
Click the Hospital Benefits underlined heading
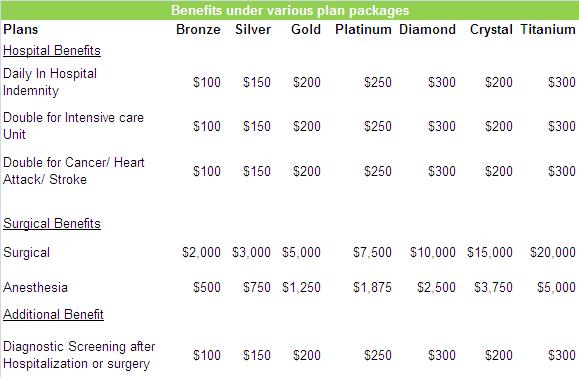[52, 51]
